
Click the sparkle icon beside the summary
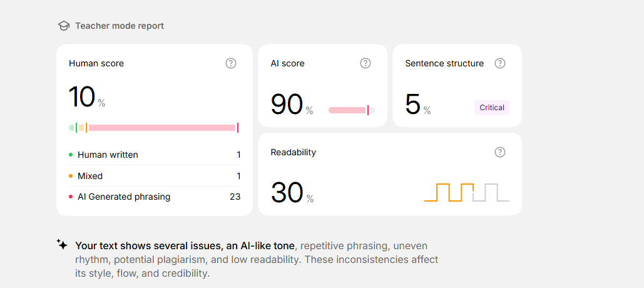click(62, 245)
